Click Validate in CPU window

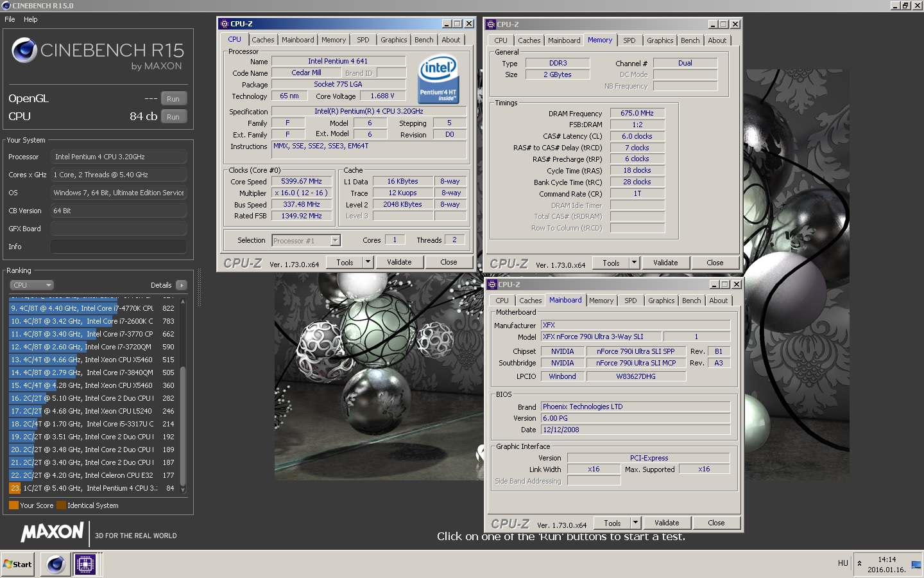[x=399, y=262]
